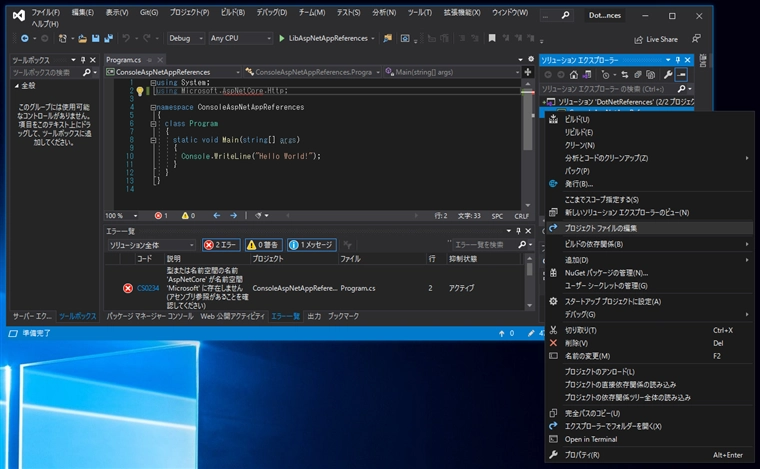This screenshot has width=760, height=469.
Task: Click Show All Files icon in Solution Explorer
Action: (x=650, y=75)
